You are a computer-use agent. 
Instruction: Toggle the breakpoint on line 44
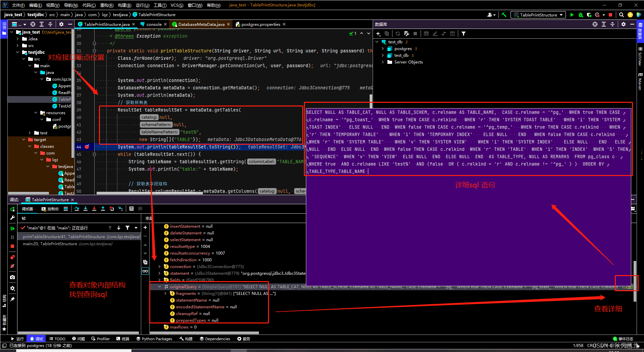[x=87, y=147]
